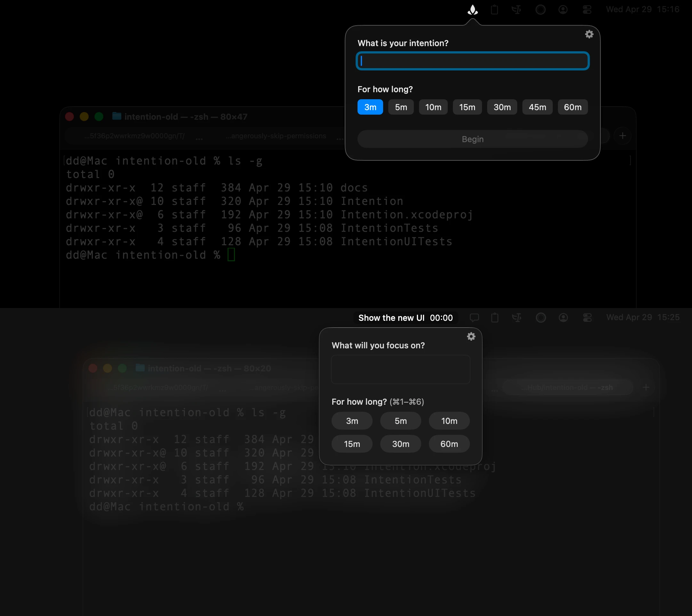Select the 30m duration in the intention popup

pos(502,107)
